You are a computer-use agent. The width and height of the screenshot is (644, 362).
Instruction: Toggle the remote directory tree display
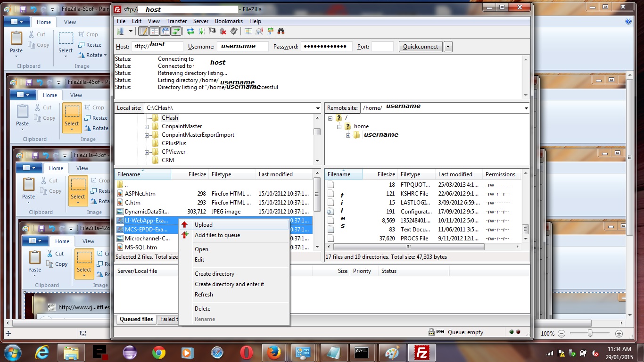click(x=165, y=31)
